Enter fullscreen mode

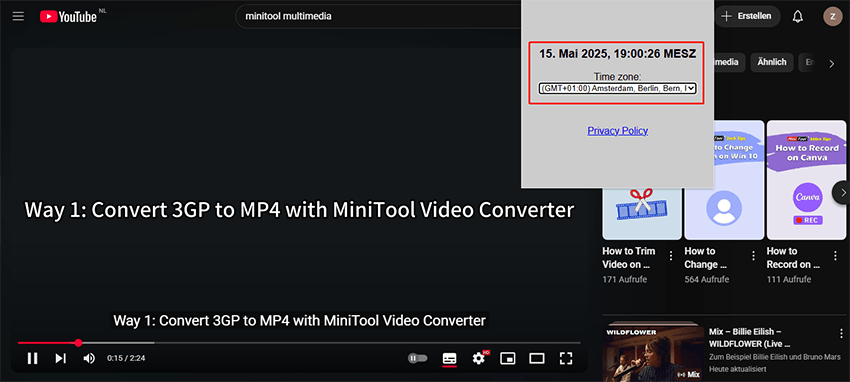566,358
